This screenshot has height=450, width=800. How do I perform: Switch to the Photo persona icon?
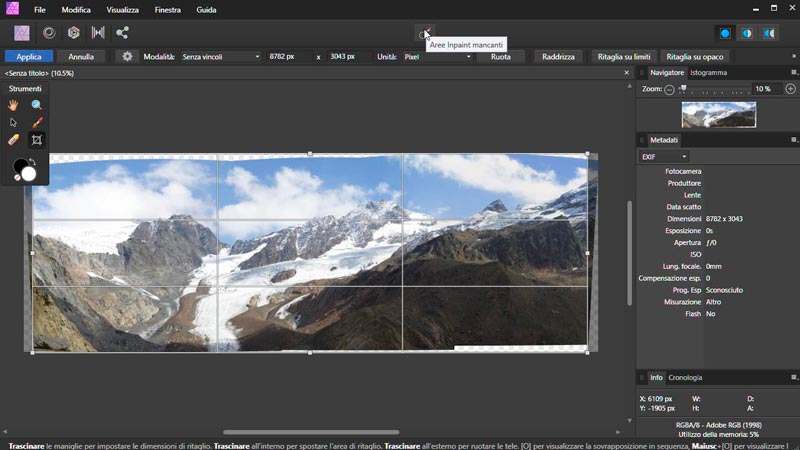21,33
